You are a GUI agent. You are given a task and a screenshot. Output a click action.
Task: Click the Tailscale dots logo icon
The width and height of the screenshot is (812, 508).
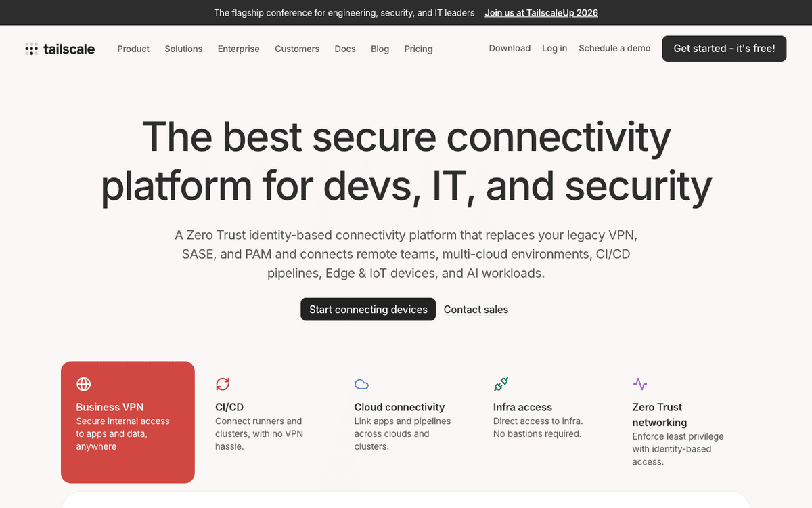[x=31, y=49]
